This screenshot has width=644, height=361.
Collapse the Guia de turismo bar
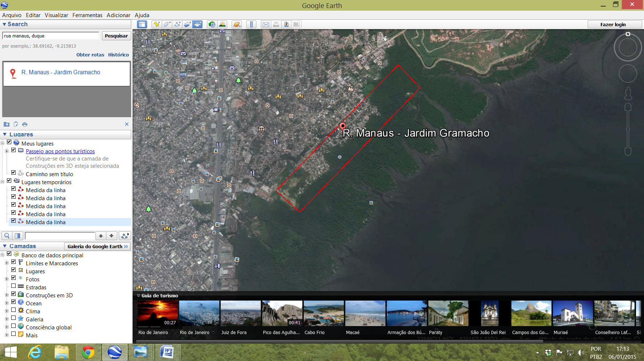(138, 295)
